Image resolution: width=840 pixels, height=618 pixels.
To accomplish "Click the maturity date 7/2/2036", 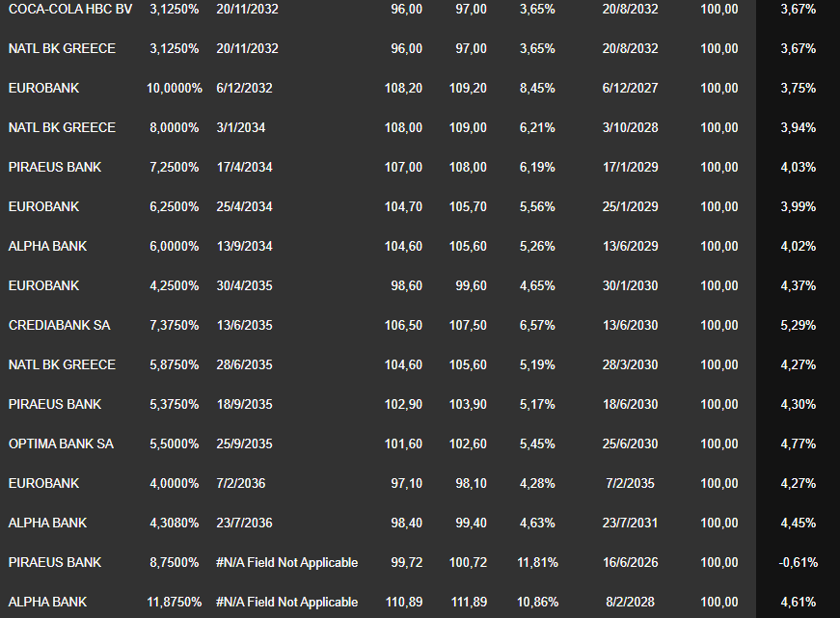I will tap(241, 483).
